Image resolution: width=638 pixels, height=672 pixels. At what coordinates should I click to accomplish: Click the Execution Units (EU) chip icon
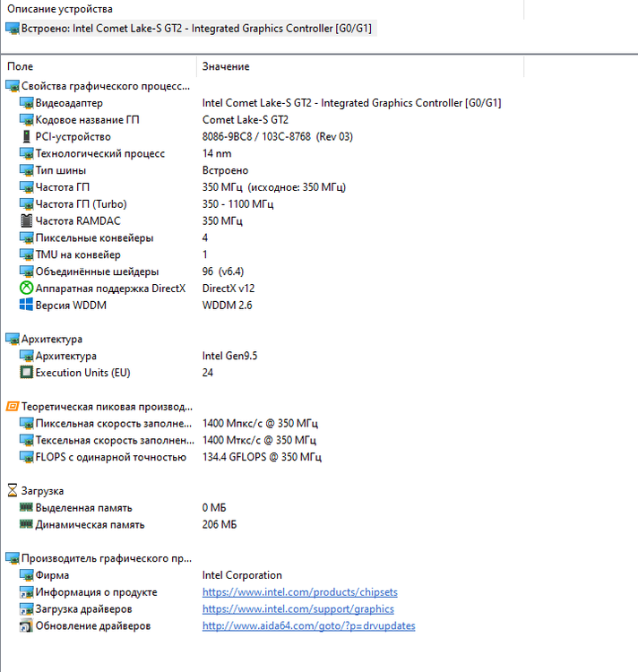click(x=26, y=373)
